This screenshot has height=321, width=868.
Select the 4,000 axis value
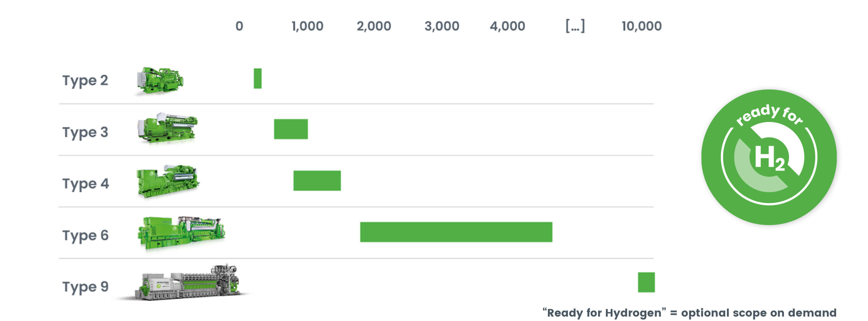coord(507,26)
